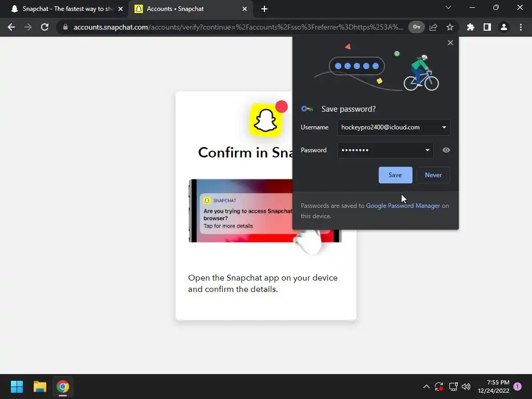Image resolution: width=532 pixels, height=399 pixels.
Task: Click the padlock site info icon
Action: click(65, 27)
